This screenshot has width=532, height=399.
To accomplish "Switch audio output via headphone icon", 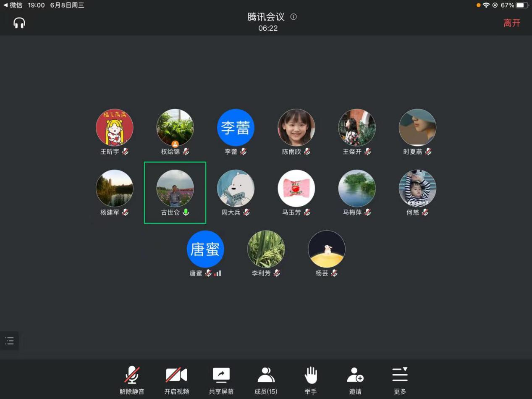I will 19,23.
